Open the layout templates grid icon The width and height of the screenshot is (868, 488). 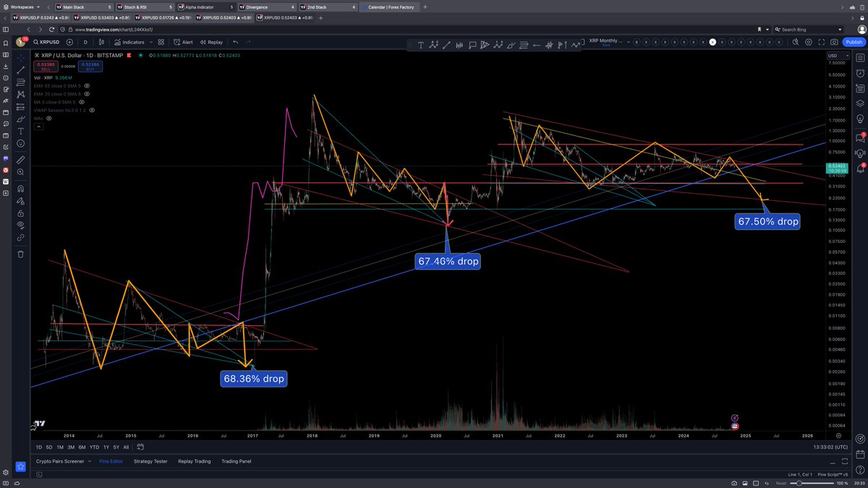point(161,42)
